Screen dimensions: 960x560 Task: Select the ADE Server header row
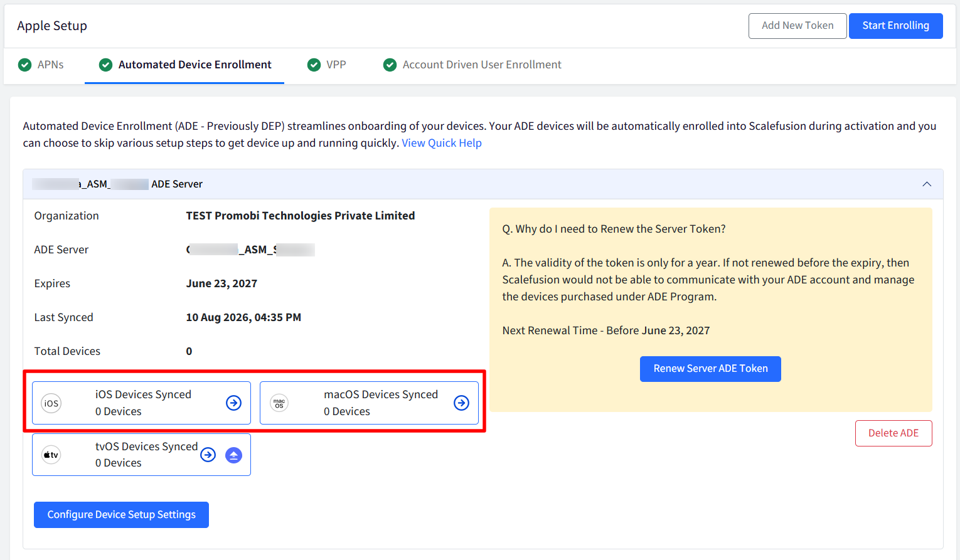click(483, 184)
